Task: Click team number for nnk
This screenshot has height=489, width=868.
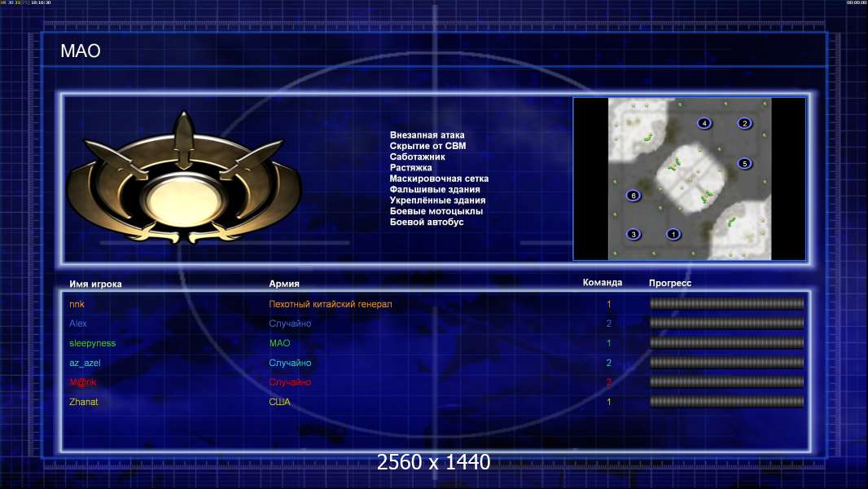Action: [x=609, y=304]
